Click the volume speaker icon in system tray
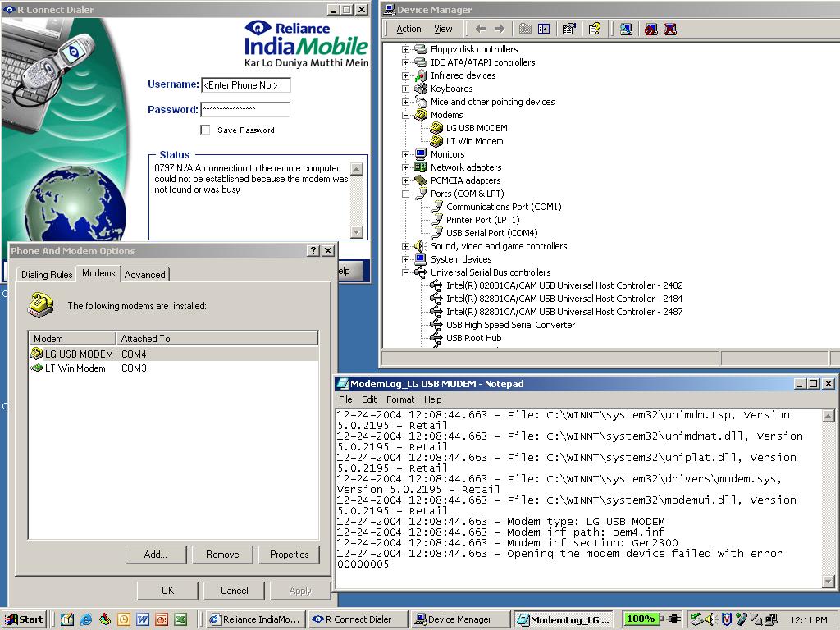 [x=710, y=619]
